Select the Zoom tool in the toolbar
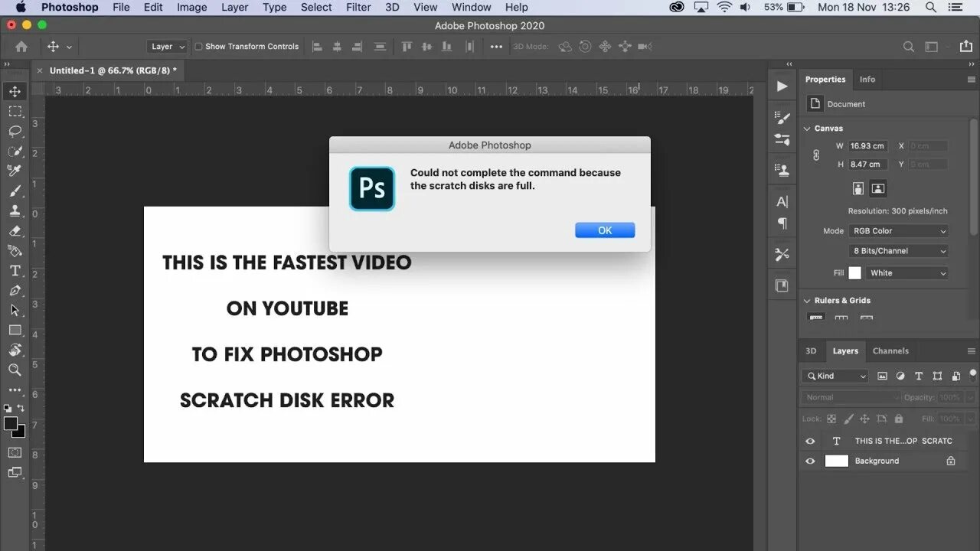Screen dimensions: 980x551 tap(15, 370)
